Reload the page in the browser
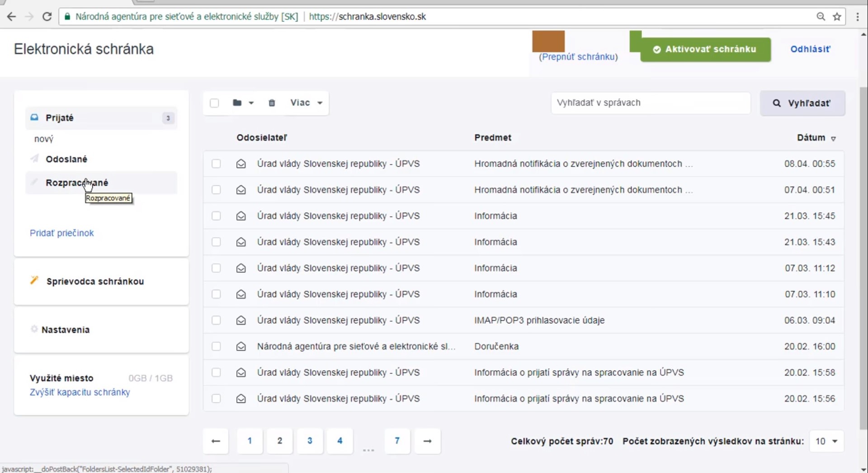Image resolution: width=868 pixels, height=473 pixels. tap(47, 17)
